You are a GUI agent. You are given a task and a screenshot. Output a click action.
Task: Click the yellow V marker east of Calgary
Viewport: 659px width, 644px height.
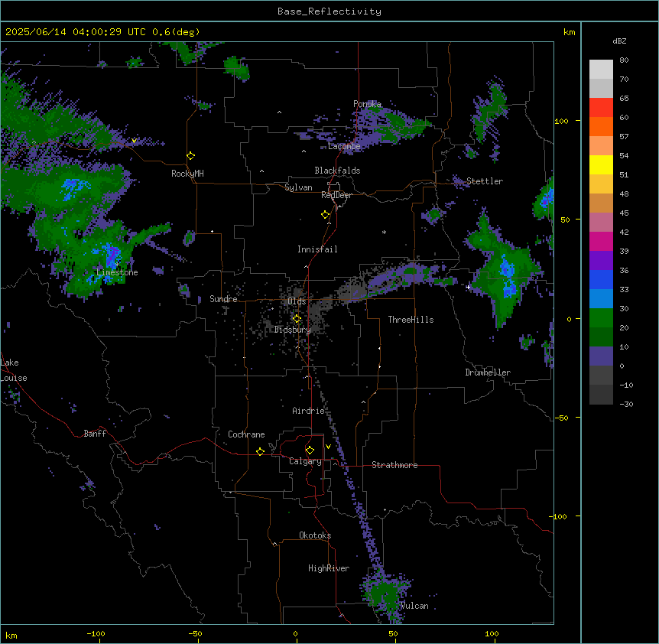[328, 447]
